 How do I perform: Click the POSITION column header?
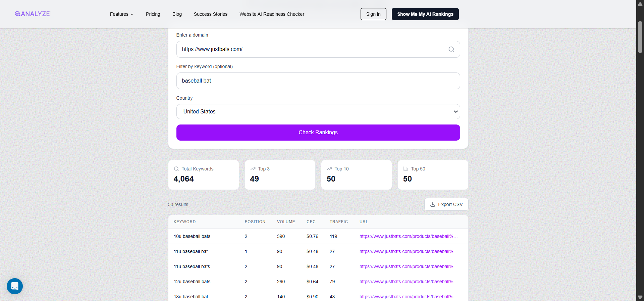255,222
